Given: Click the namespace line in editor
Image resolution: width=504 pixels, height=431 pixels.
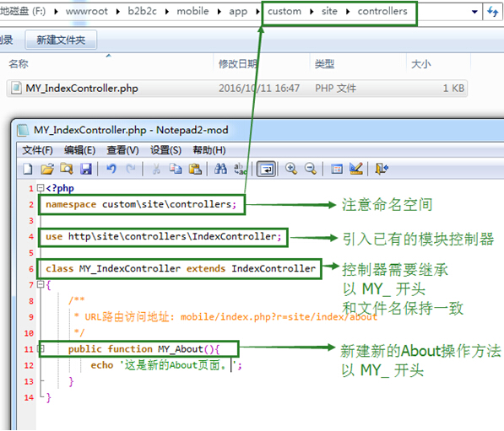Looking at the screenshot, I should click(141, 205).
